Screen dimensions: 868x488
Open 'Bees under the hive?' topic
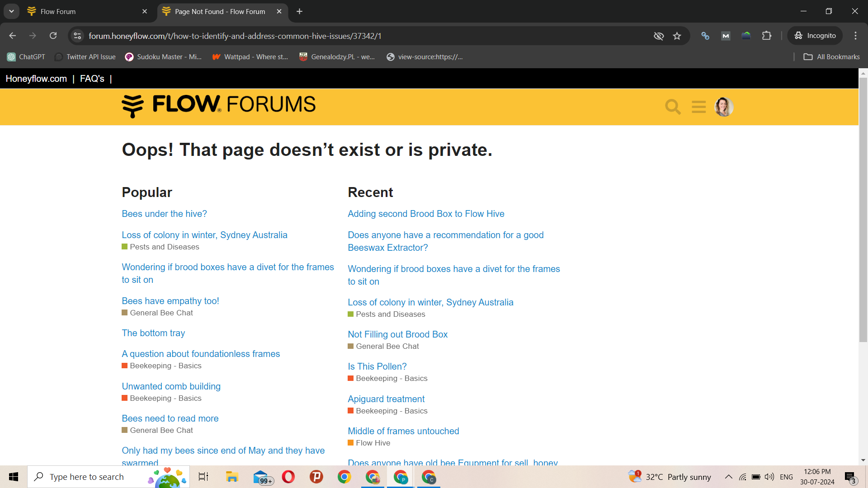[164, 214]
